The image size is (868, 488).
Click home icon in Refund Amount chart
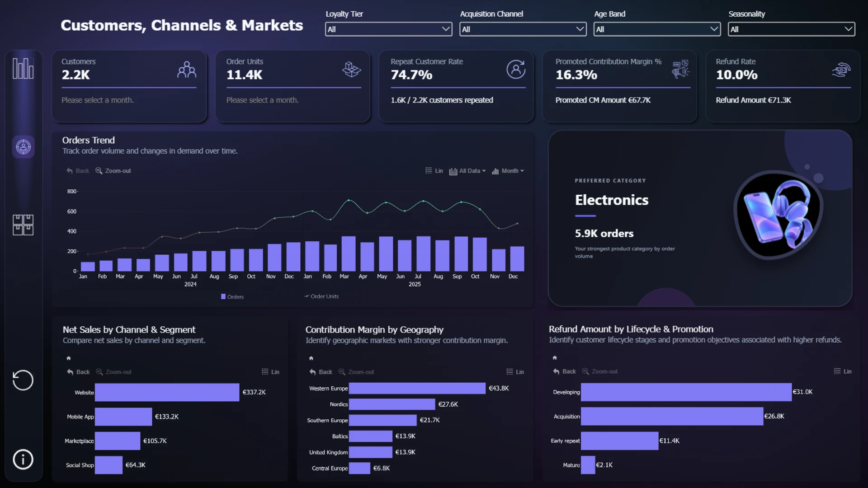click(555, 358)
